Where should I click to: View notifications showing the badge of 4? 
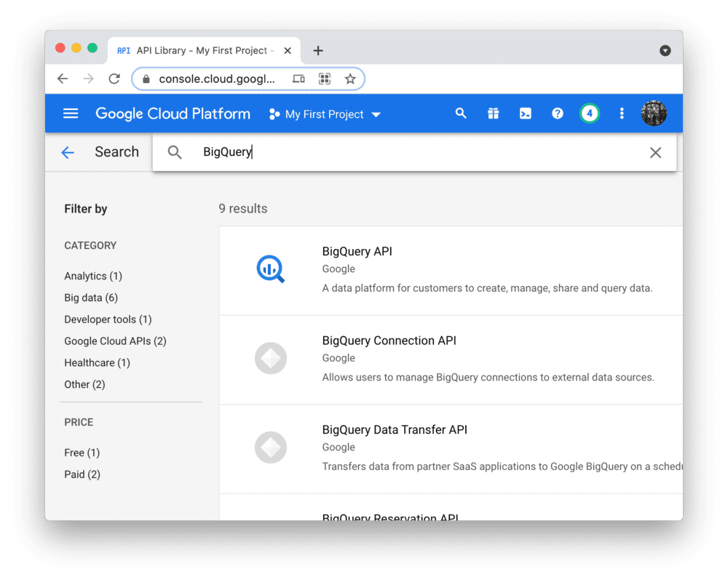click(x=589, y=114)
